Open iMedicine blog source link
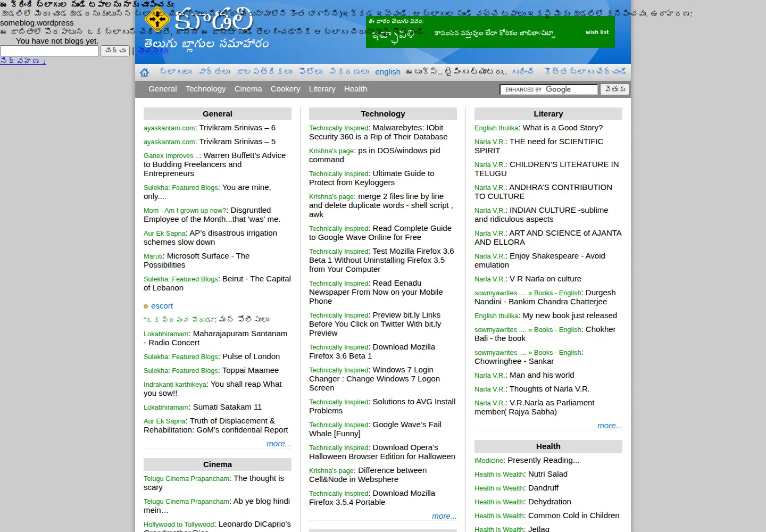 point(489,461)
